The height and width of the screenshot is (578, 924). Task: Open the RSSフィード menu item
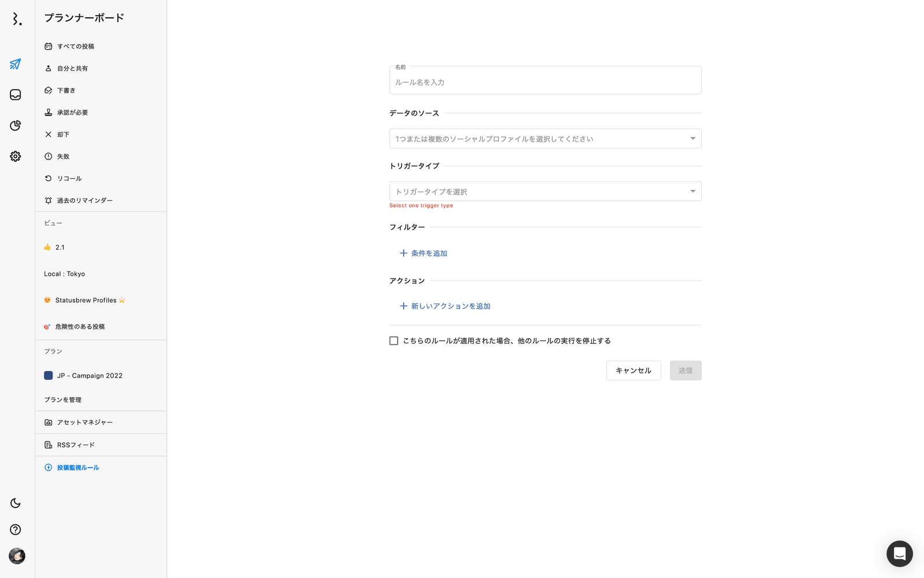point(75,445)
